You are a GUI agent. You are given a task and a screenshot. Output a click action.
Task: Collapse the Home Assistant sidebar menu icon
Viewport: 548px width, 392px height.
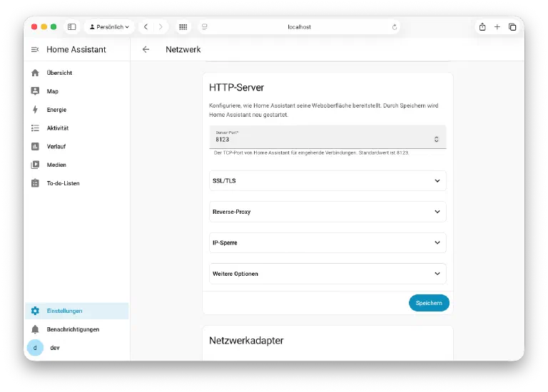click(x=35, y=50)
